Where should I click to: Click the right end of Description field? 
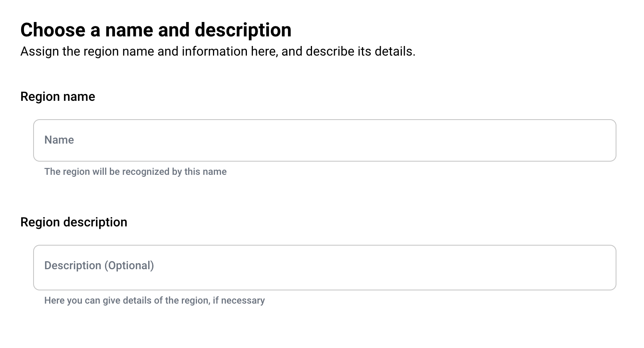click(599, 267)
